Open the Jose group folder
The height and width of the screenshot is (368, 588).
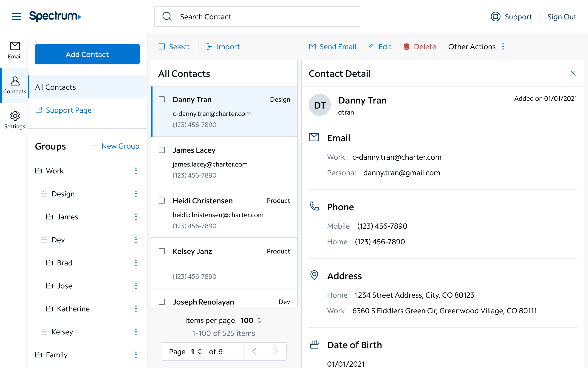(59, 286)
